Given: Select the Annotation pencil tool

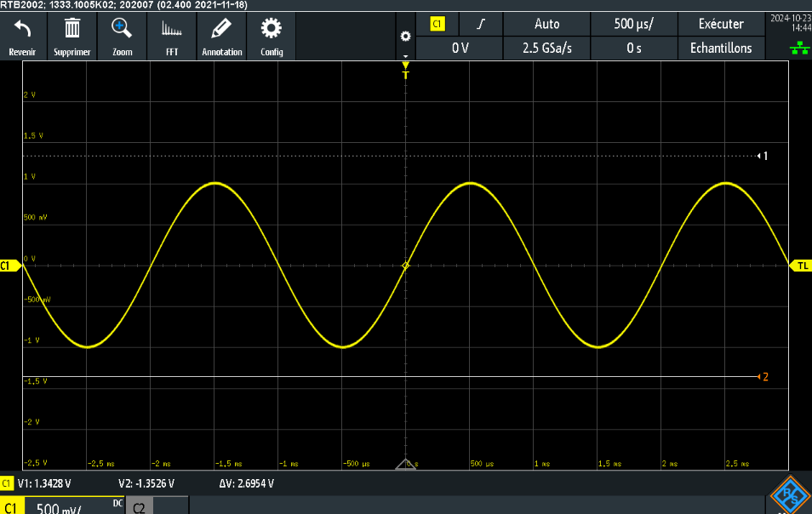Looking at the screenshot, I should pos(222,37).
